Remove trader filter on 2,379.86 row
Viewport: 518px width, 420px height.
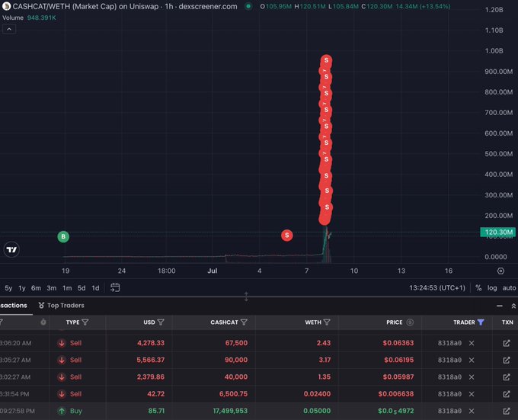click(472, 377)
